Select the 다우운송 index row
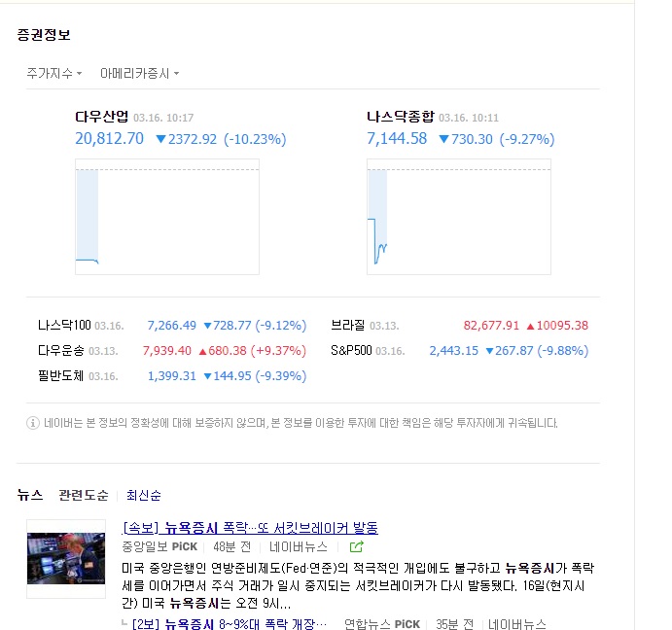The width and height of the screenshot is (672, 630). click(x=172, y=351)
